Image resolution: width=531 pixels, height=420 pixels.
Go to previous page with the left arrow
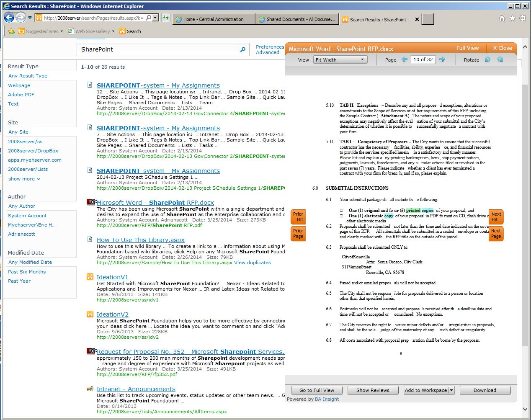tap(405, 59)
